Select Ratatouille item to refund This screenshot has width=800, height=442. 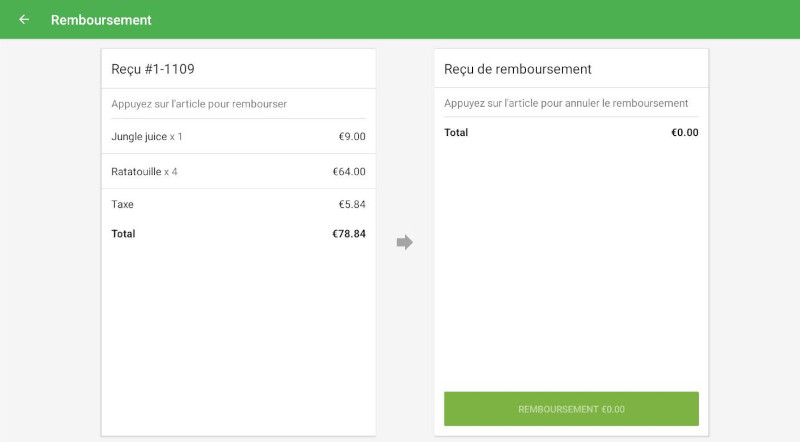coord(137,171)
